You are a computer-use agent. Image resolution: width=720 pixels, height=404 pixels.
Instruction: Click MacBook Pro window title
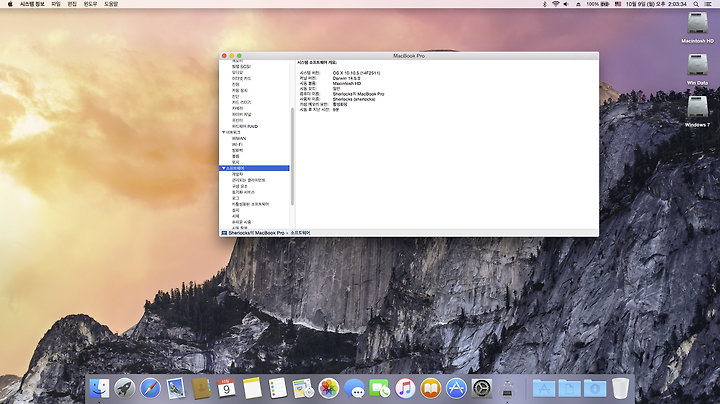tap(409, 56)
